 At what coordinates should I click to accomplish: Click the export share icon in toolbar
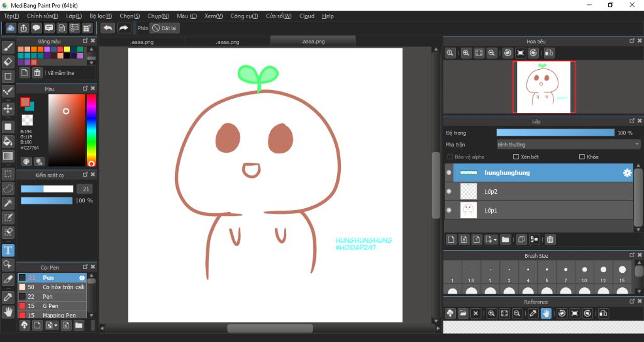tap(23, 28)
